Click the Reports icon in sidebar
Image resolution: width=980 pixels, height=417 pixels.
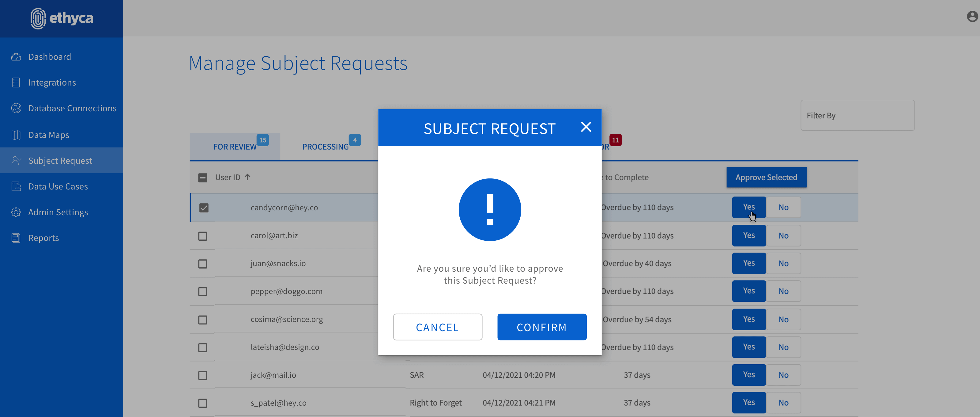click(16, 238)
